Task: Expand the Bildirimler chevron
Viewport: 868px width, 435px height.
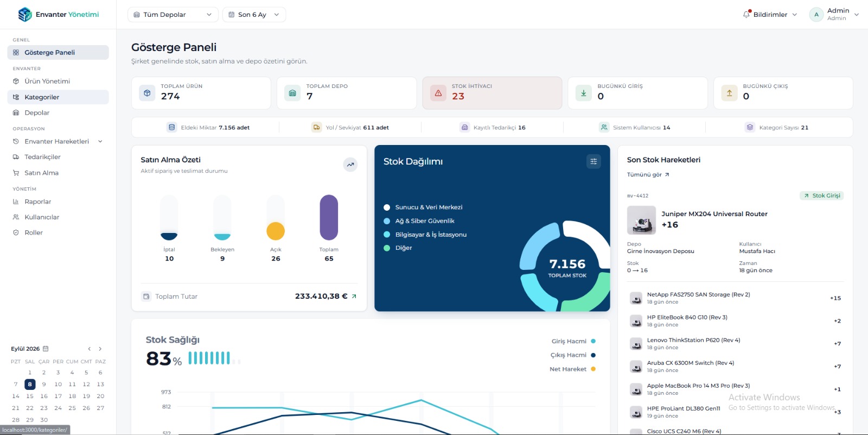Action: [795, 15]
